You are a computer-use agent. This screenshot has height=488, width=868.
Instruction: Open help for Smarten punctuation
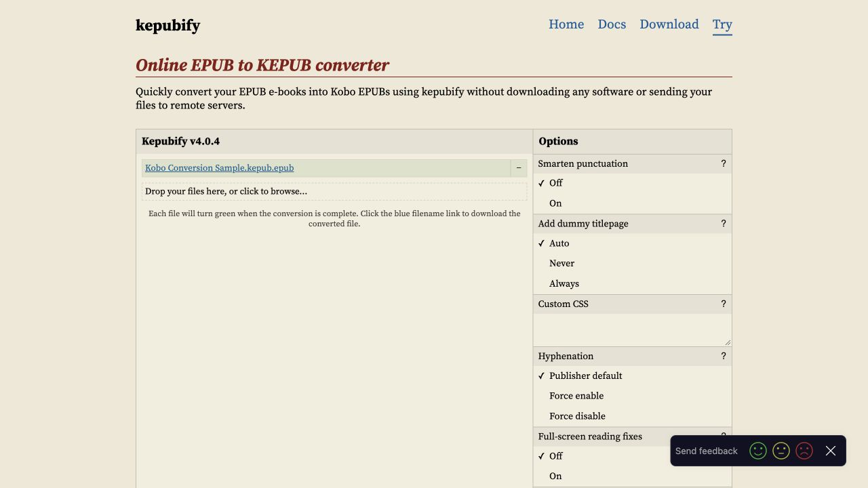[x=724, y=163]
